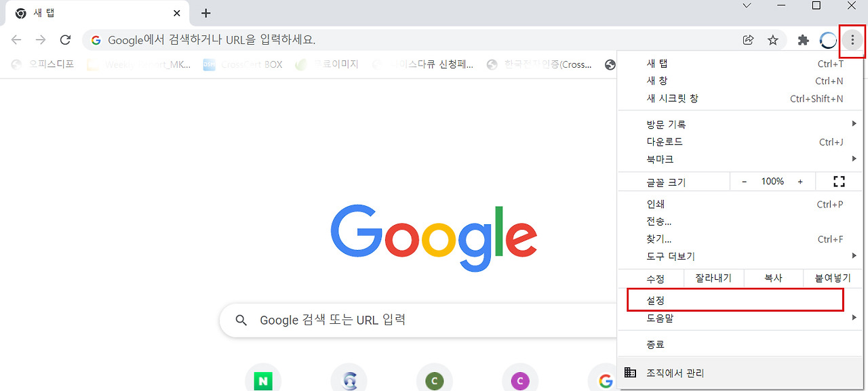Click the Google logo image
Image resolution: width=868 pixels, height=391 pixels.
pos(434,237)
